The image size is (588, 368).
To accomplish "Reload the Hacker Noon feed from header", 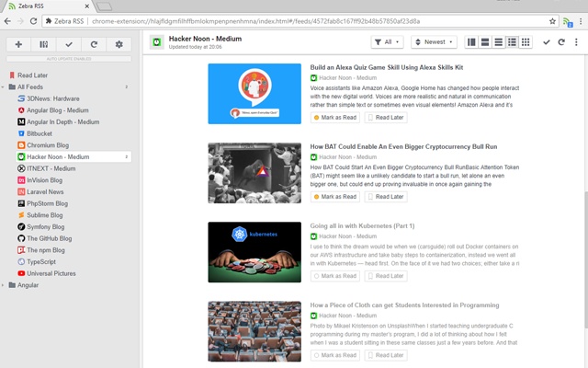I will [561, 42].
